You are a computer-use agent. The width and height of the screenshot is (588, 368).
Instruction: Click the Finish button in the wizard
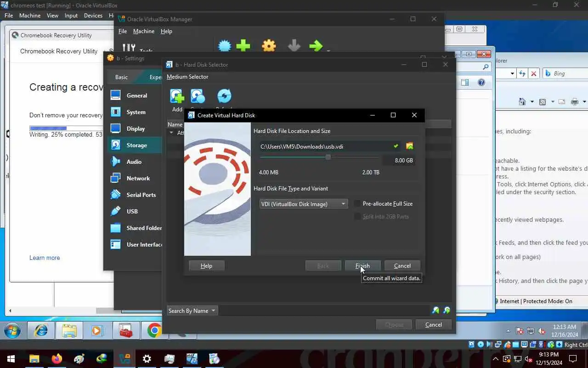[x=362, y=266]
